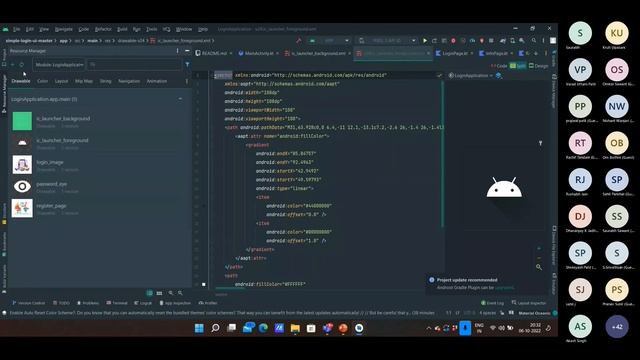Open Android Studio icon on taskbar
The height and width of the screenshot is (360, 640).
point(359,328)
